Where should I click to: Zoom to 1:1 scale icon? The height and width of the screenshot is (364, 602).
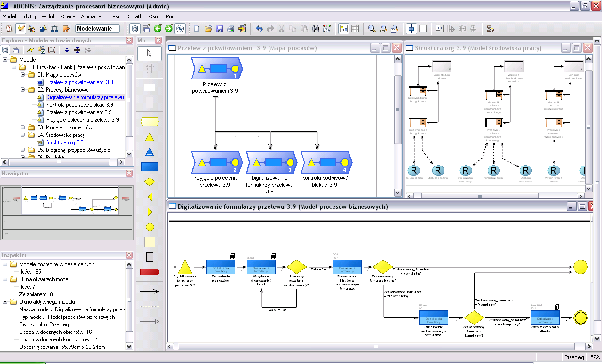(x=383, y=29)
